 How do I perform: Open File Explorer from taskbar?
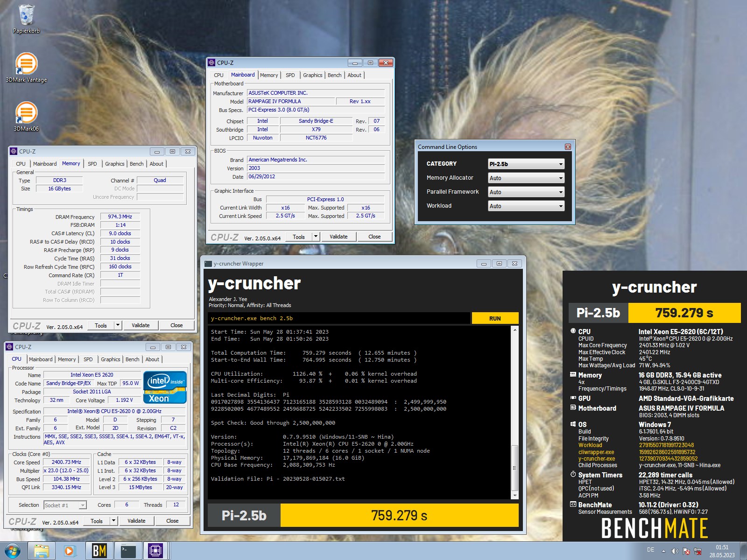pyautogui.click(x=42, y=551)
